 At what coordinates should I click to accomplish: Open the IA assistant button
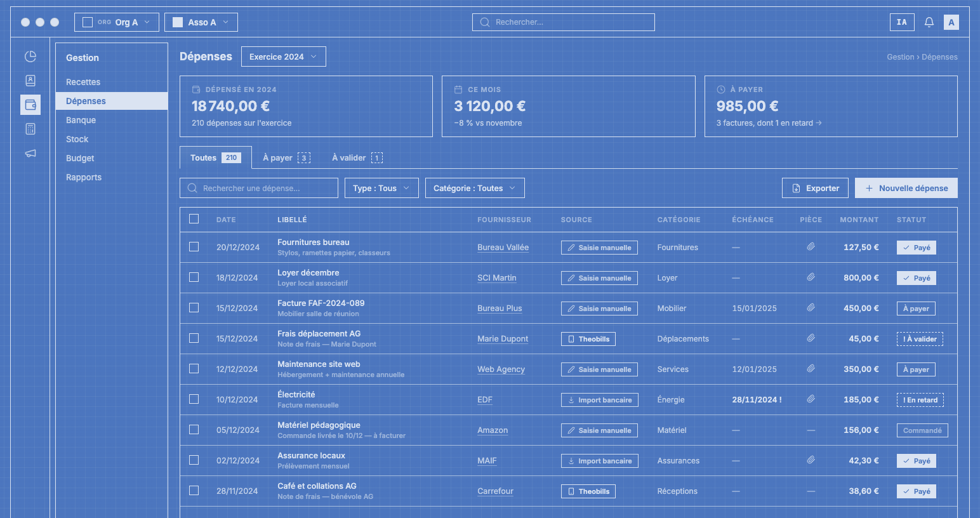coord(902,22)
